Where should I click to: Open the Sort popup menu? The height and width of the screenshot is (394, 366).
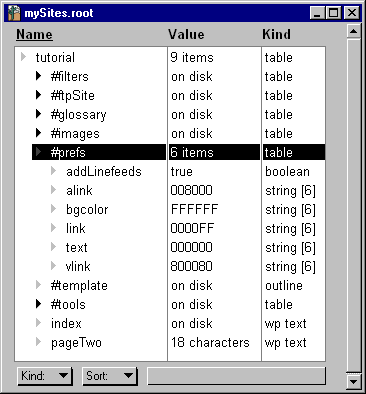coord(110,376)
